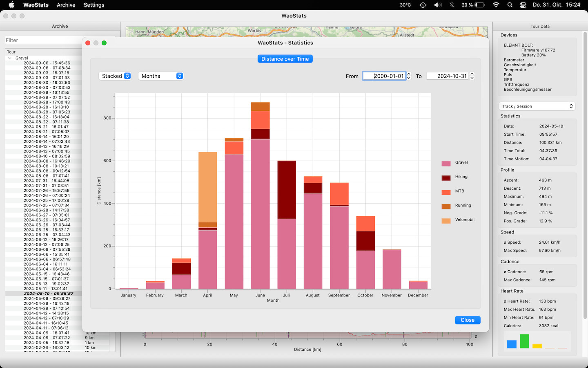Image resolution: width=588 pixels, height=368 pixels.
Task: Close the Statistics dialog with Close button
Action: tap(468, 320)
